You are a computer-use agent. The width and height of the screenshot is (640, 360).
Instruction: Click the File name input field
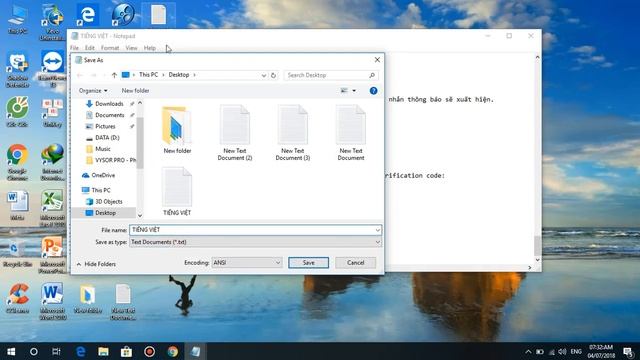point(252,230)
